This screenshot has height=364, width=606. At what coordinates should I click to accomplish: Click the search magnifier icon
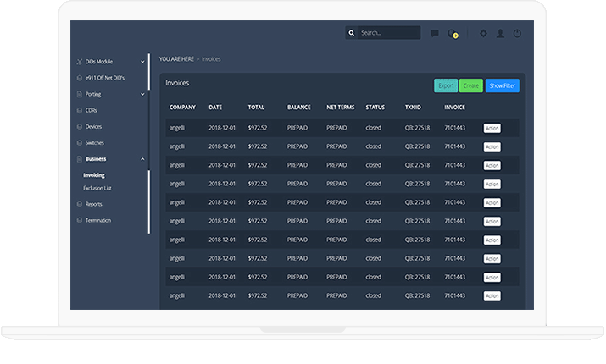coord(352,33)
